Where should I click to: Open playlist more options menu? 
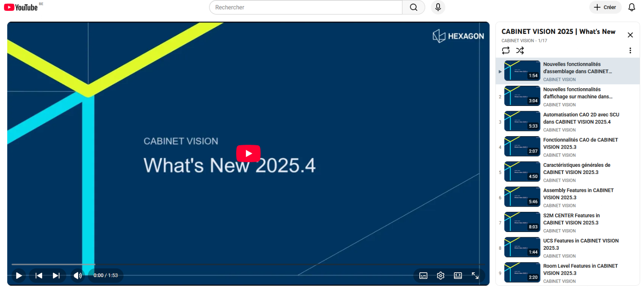(630, 50)
